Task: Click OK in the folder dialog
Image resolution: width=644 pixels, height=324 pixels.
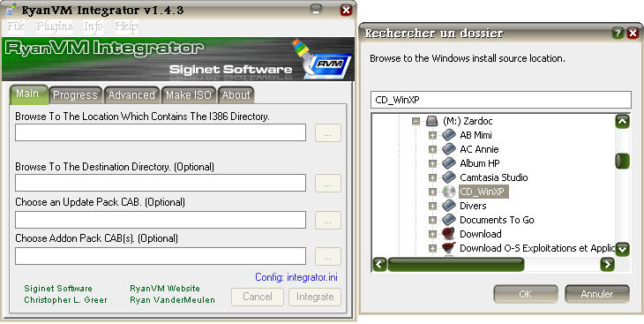Action: (x=525, y=294)
